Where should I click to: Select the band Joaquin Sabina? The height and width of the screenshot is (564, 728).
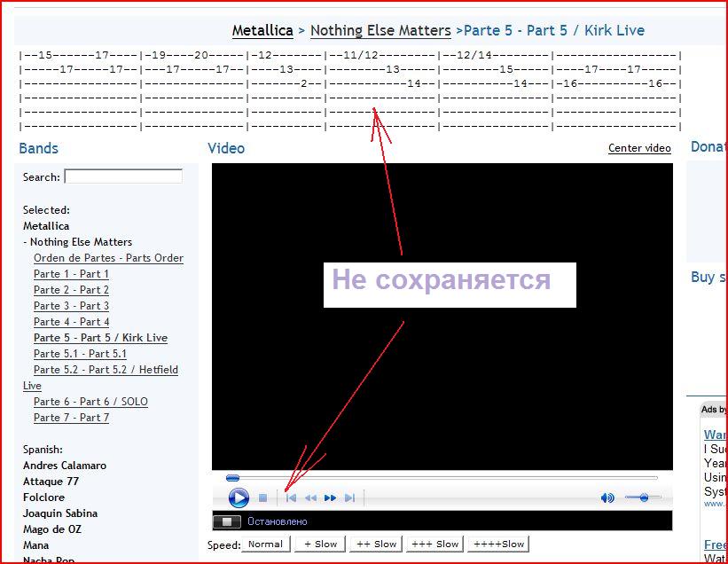(x=60, y=513)
